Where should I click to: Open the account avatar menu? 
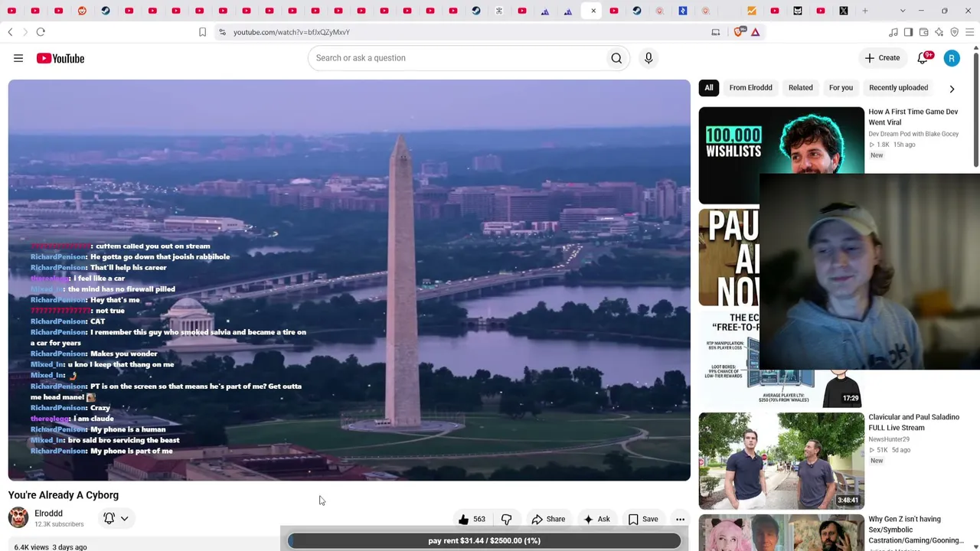coord(952,58)
